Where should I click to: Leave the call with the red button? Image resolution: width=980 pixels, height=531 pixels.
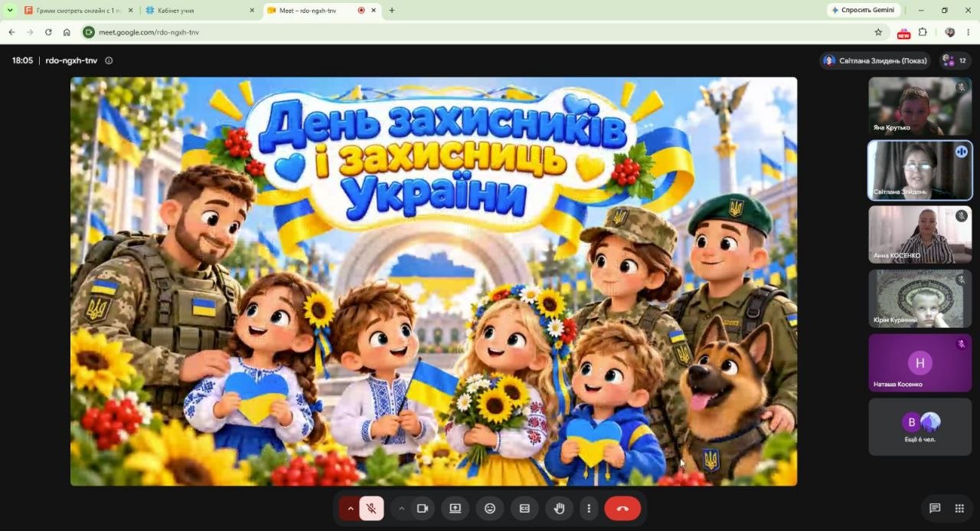(622, 508)
